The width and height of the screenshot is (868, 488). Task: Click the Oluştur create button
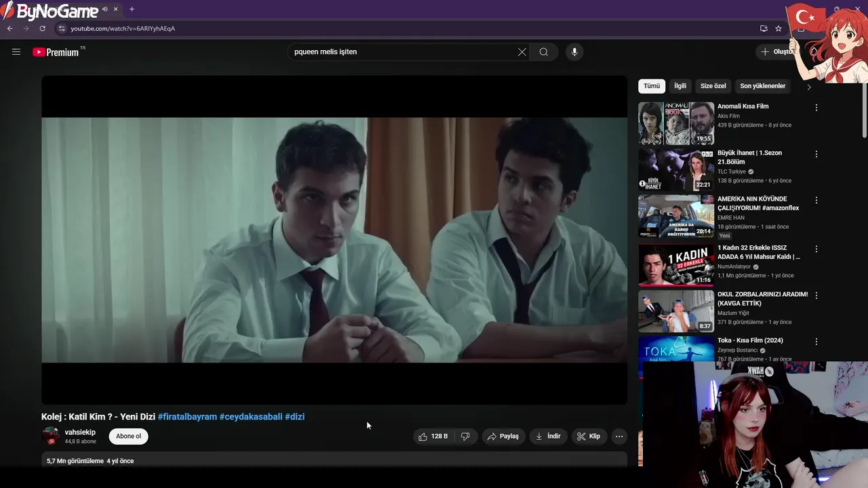(x=776, y=52)
